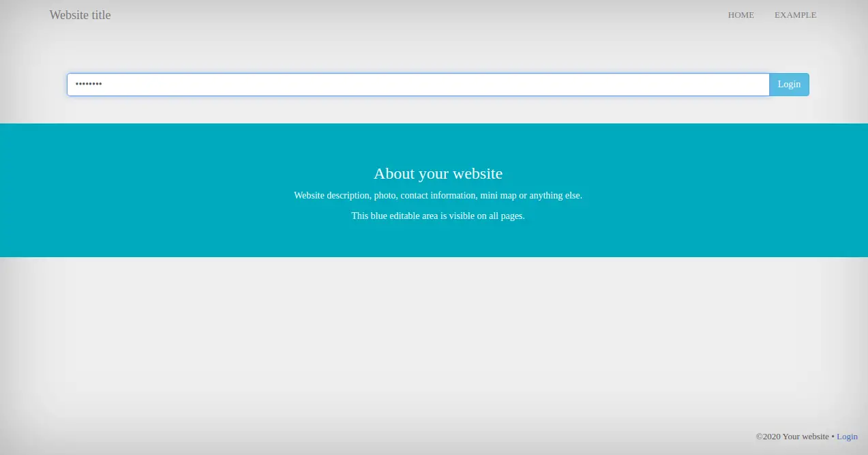Open the Website title link
This screenshot has height=455, width=868.
click(x=80, y=15)
